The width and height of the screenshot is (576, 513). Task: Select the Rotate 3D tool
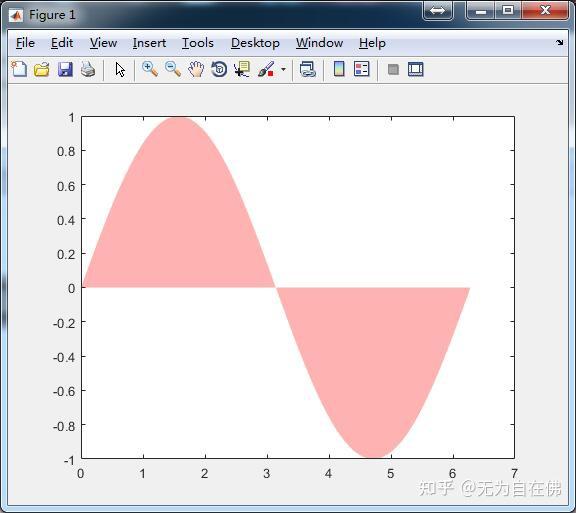(x=219, y=69)
